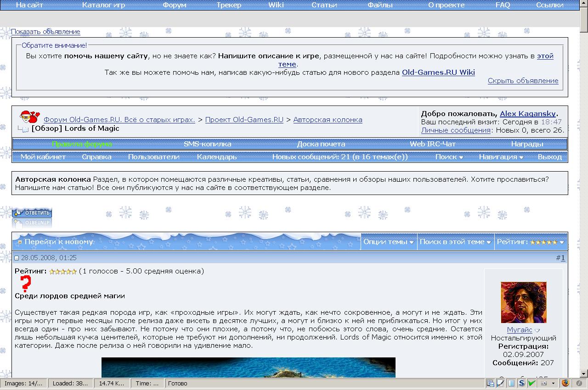Open the forum home breadcrumb link
The height and width of the screenshot is (390, 588).
coord(119,120)
